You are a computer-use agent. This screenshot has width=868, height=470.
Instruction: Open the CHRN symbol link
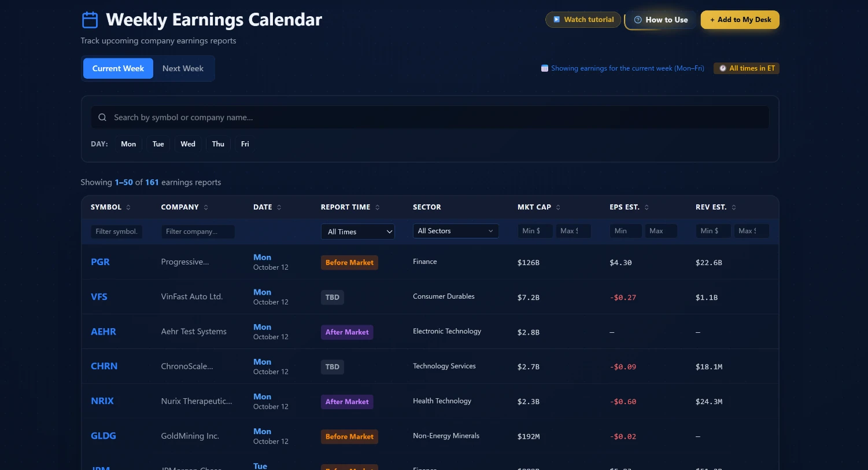click(104, 366)
